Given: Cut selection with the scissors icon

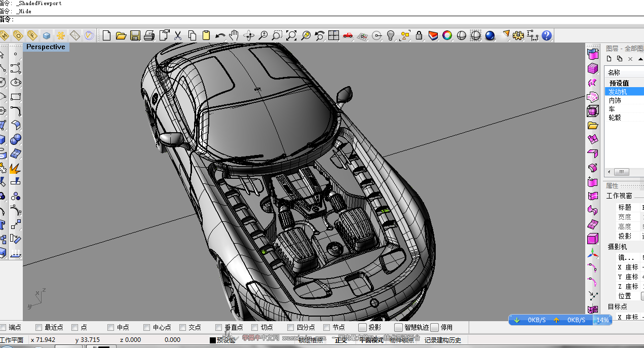Looking at the screenshot, I should [178, 35].
